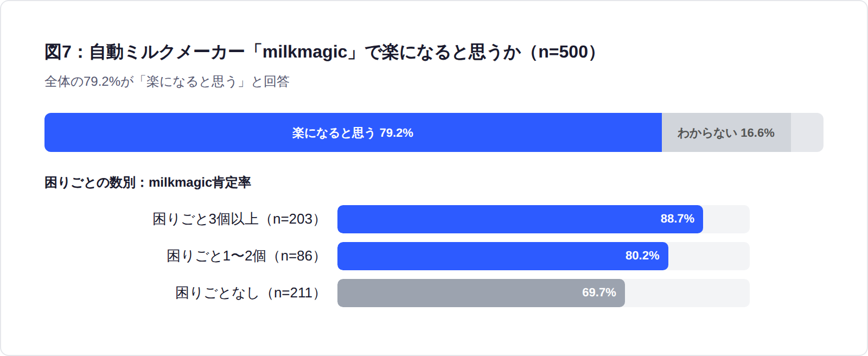Select the gray わからない 16.6% segment
Screen dimensions: 868x356
pyautogui.click(x=726, y=132)
